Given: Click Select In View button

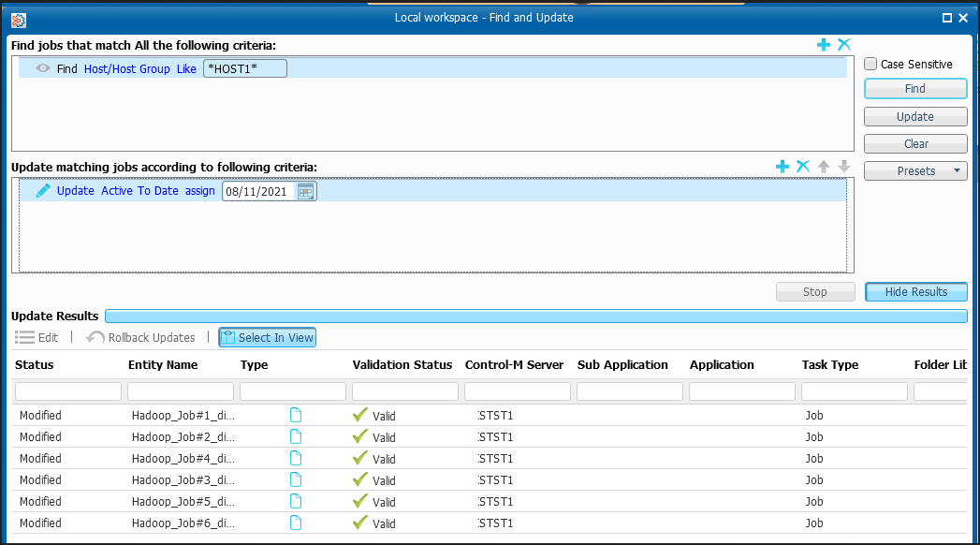Looking at the screenshot, I should 268,337.
